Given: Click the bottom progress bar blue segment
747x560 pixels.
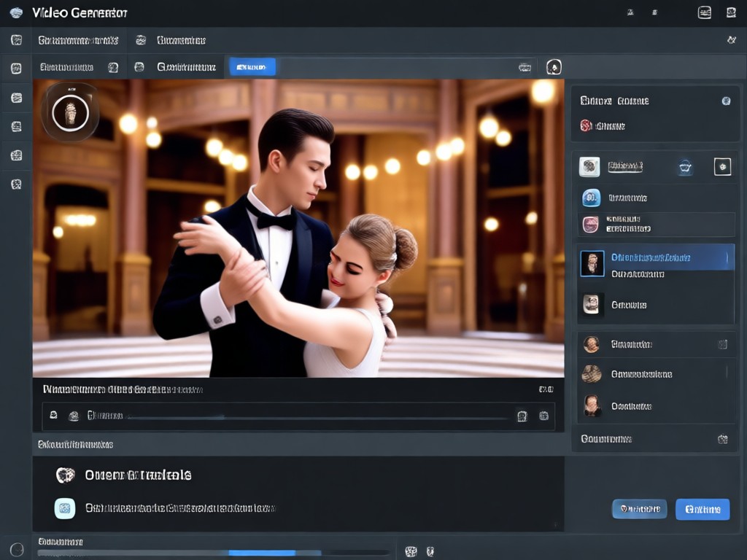Looking at the screenshot, I should tap(262, 553).
